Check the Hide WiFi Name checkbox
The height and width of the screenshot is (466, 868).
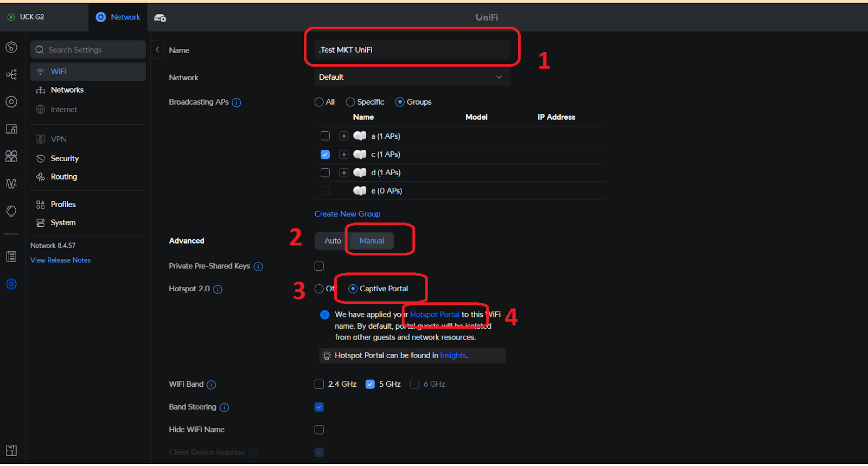319,430
